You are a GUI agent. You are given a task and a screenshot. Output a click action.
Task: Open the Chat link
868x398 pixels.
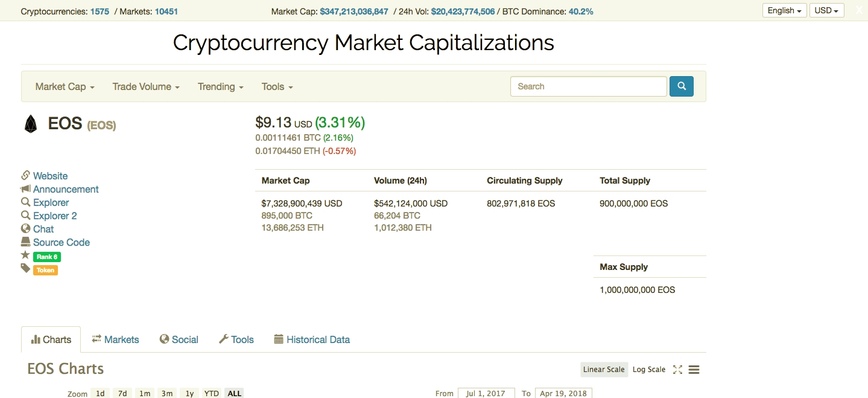[x=43, y=229]
